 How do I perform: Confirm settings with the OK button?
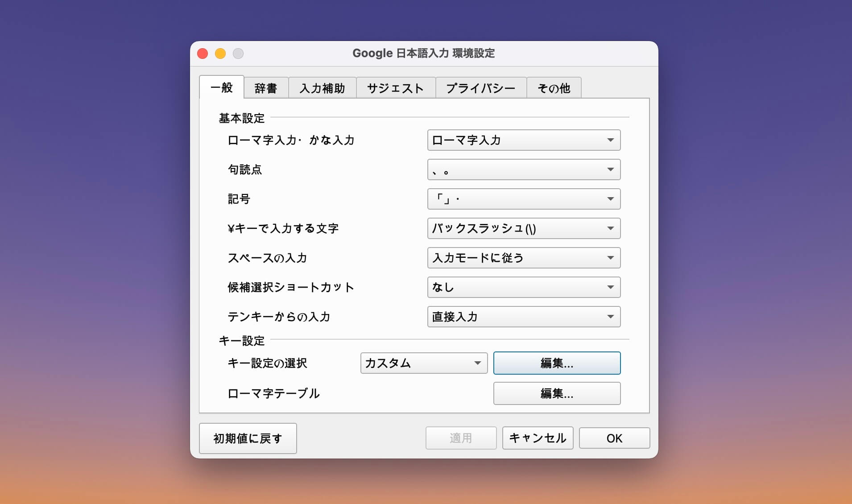(x=614, y=438)
